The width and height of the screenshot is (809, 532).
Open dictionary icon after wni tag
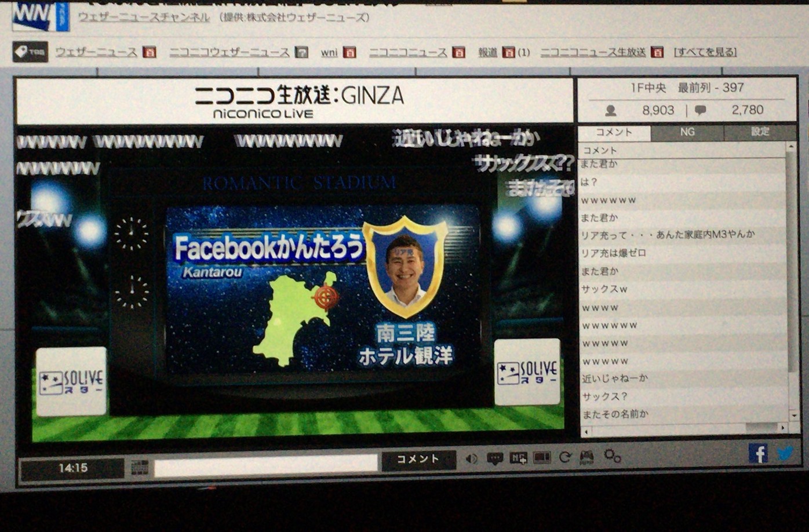click(349, 52)
